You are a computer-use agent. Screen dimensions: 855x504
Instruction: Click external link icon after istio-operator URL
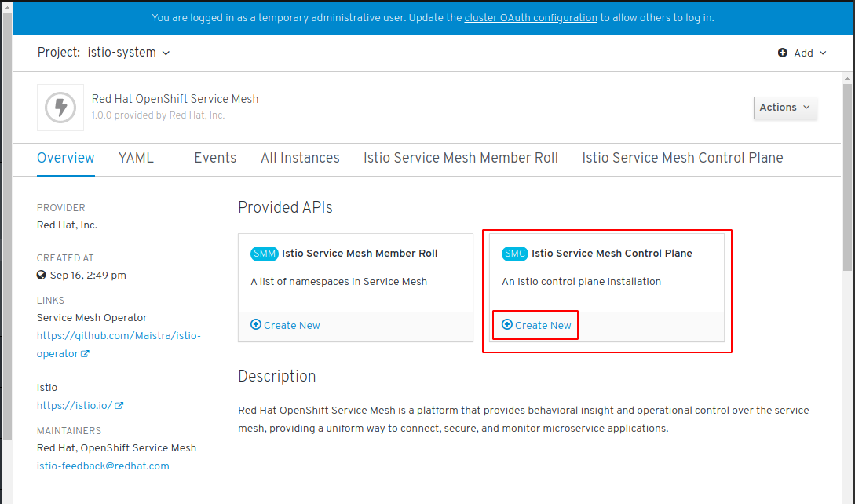[85, 353]
